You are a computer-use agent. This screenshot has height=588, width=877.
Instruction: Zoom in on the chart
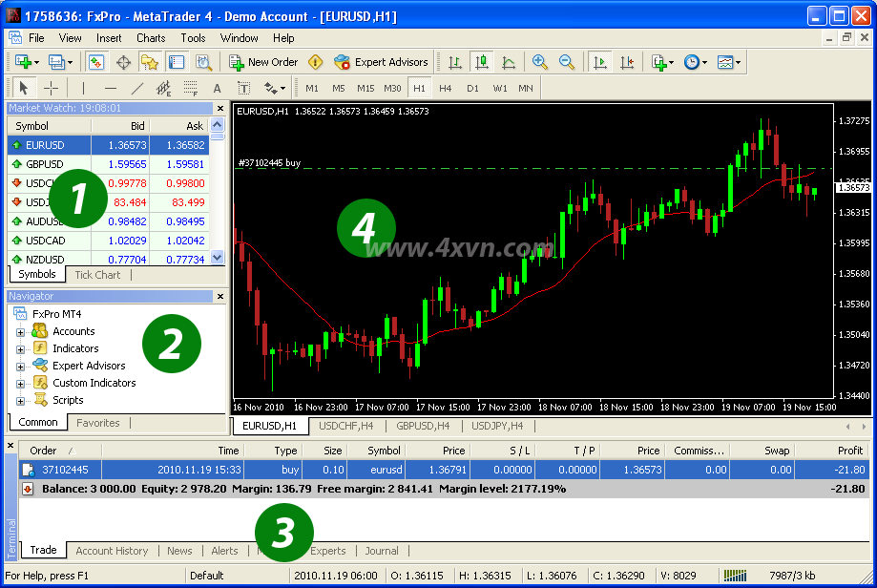[x=540, y=62]
